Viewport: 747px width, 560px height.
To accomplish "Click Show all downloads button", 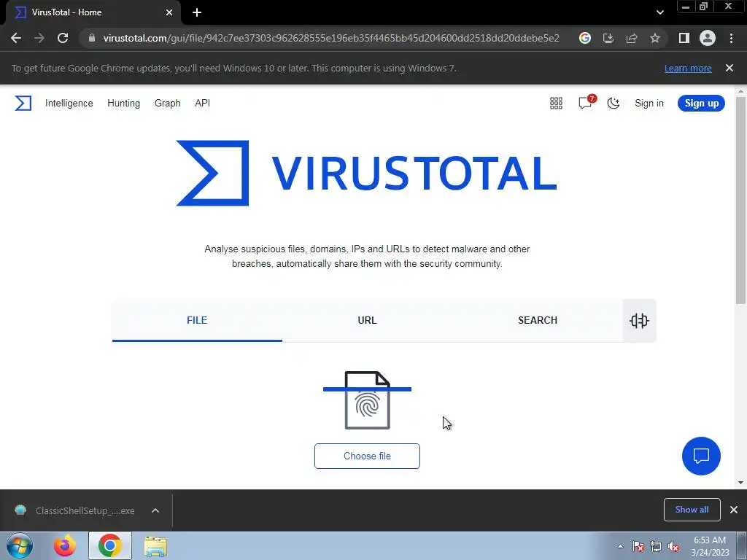I will click(692, 510).
